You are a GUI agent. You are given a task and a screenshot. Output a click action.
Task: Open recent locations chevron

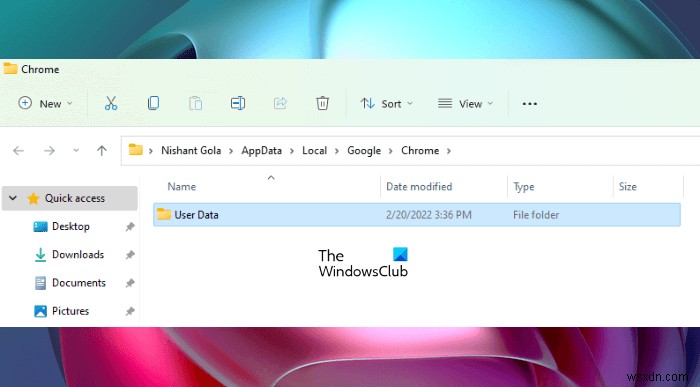click(76, 151)
